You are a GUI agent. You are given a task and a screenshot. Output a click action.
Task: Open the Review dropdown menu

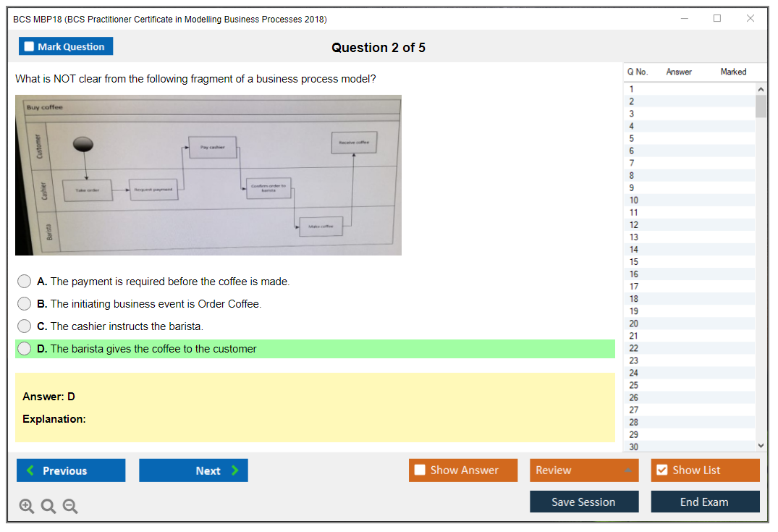coord(583,470)
